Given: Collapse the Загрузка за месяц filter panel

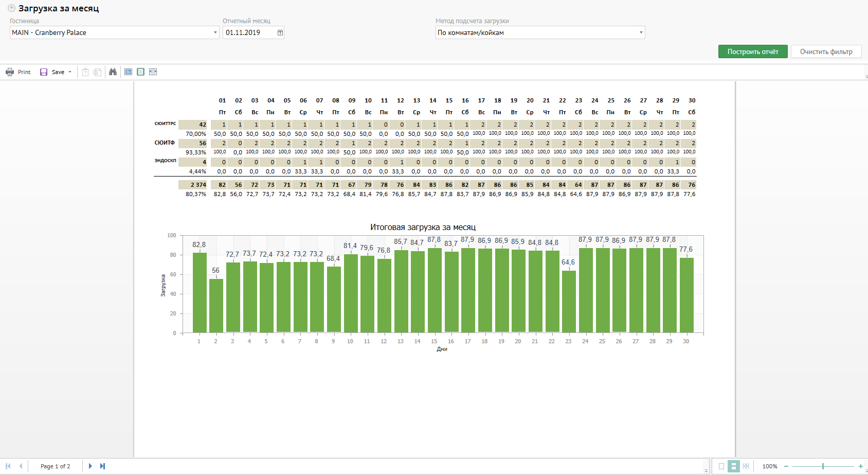Looking at the screenshot, I should [x=11, y=8].
